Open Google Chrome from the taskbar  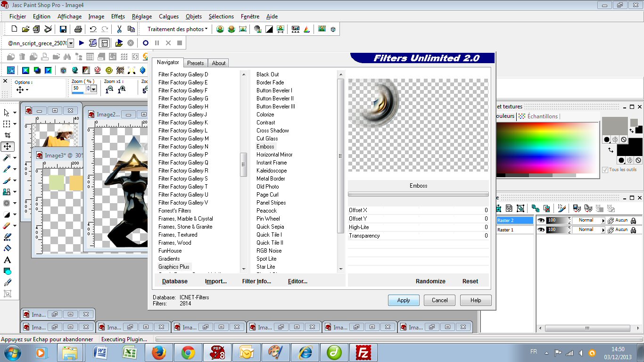pyautogui.click(x=188, y=352)
